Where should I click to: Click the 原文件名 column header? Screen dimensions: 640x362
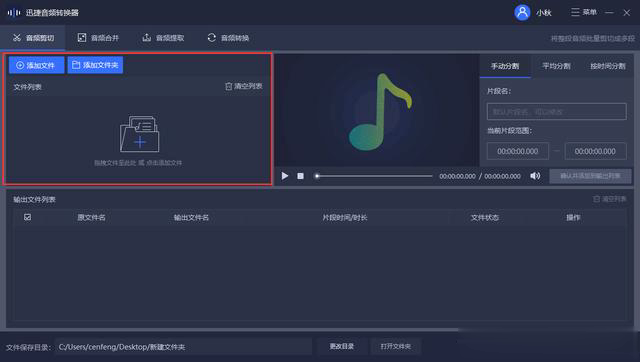pyautogui.click(x=91, y=218)
